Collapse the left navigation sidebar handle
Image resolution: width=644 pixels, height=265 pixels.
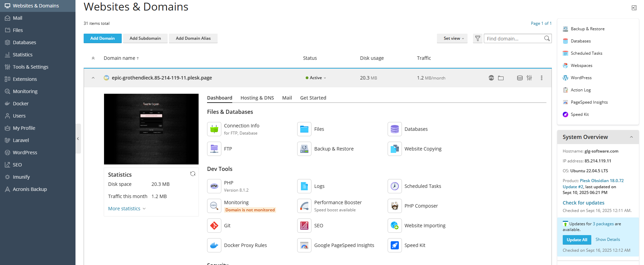tap(78, 139)
